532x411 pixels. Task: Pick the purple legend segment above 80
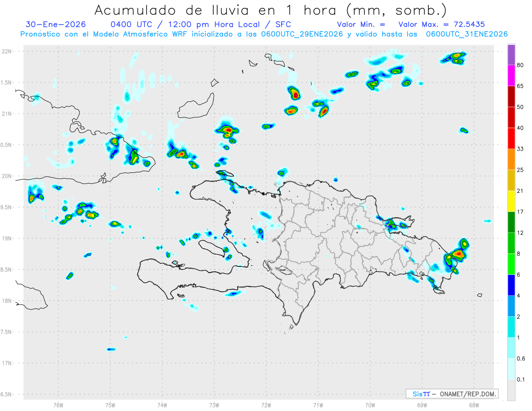tap(511, 55)
